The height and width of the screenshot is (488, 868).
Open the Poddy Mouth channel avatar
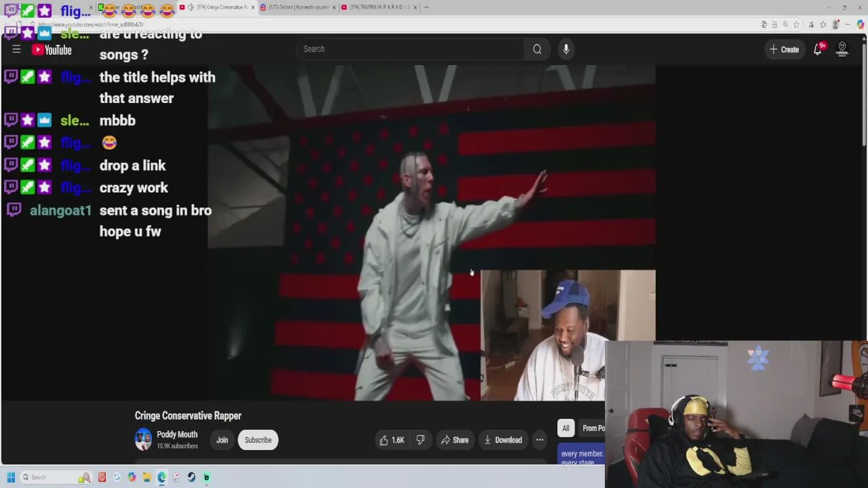[x=143, y=440]
